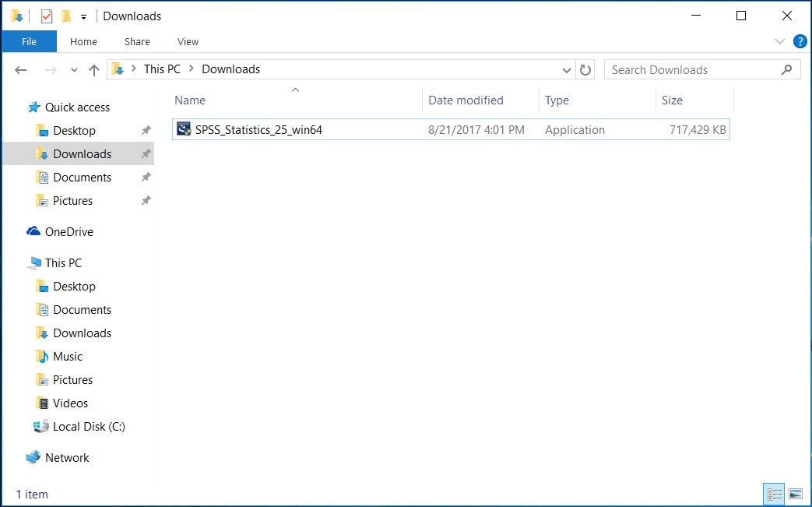
Task: Click the Search Downloads field
Action: pyautogui.click(x=693, y=70)
